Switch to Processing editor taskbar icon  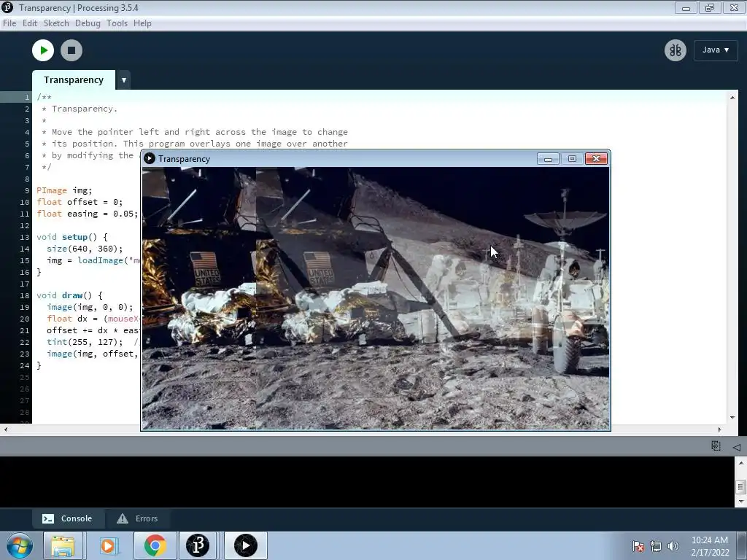[198, 545]
